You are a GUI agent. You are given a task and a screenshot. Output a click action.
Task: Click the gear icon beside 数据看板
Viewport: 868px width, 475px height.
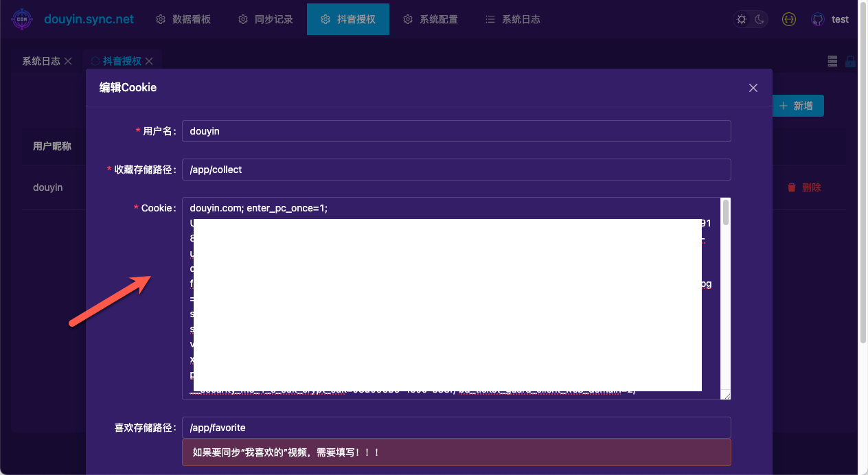click(x=160, y=19)
